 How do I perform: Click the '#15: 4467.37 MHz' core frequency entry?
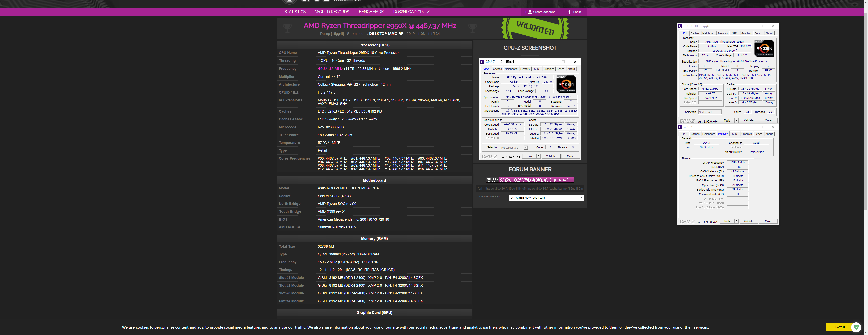[432, 169]
